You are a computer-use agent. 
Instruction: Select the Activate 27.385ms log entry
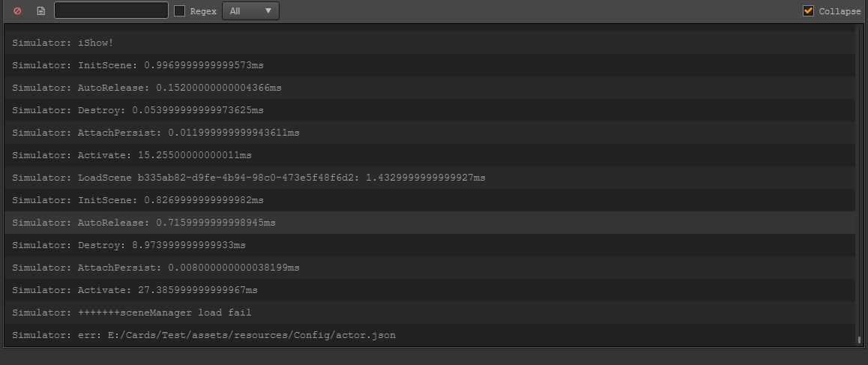[x=135, y=290]
